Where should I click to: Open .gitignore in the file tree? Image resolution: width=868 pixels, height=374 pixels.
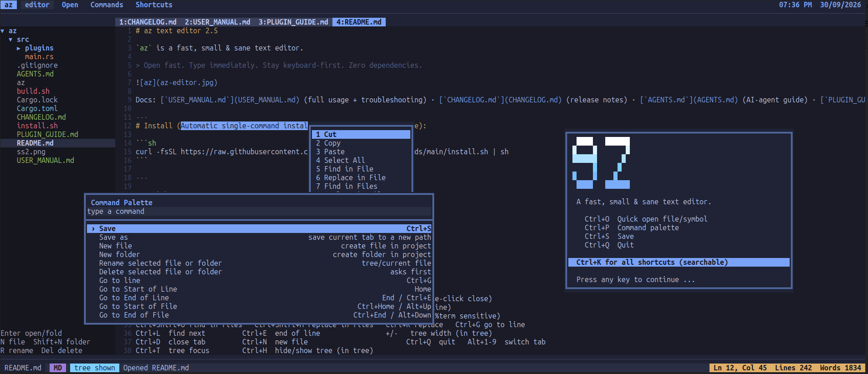click(x=37, y=66)
